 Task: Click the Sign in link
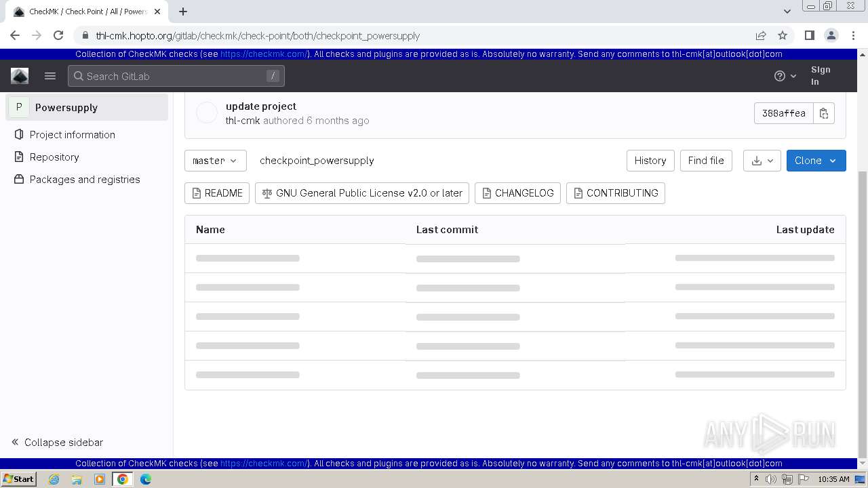[821, 76]
